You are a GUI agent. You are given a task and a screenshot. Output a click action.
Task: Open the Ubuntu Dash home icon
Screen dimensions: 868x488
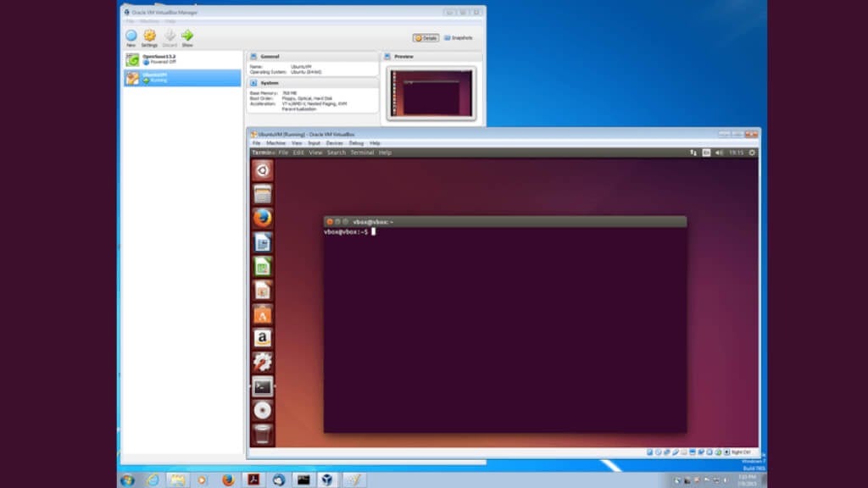coord(263,169)
